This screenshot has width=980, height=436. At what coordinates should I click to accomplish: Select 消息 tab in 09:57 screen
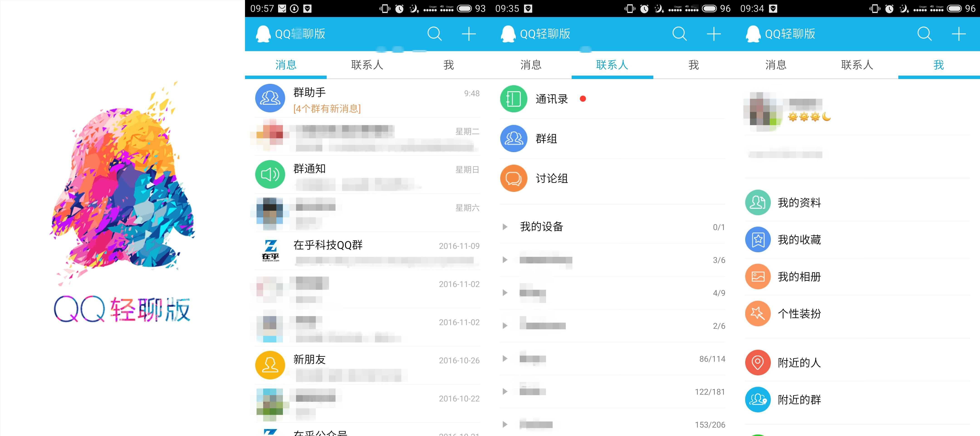coord(286,65)
